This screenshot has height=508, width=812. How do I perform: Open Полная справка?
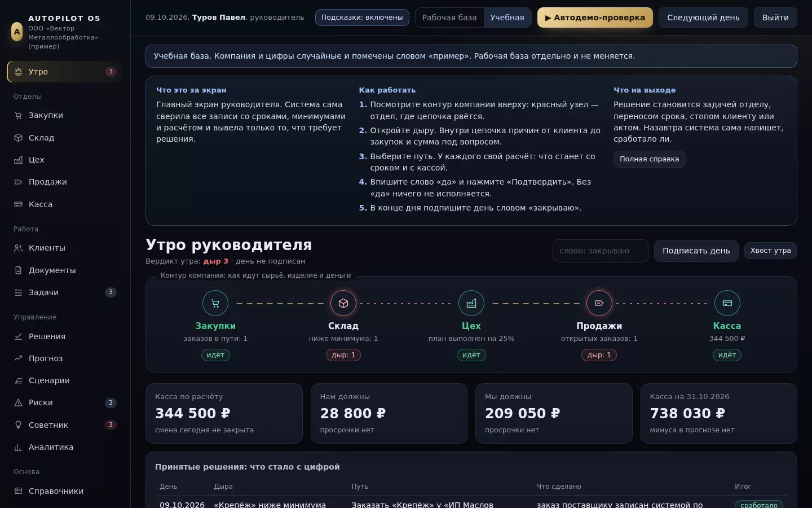[649, 159]
